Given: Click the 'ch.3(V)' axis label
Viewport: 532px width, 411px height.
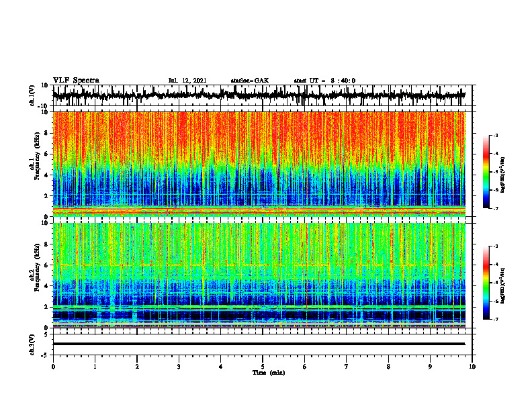Looking at the screenshot, I should pyautogui.click(x=32, y=345).
